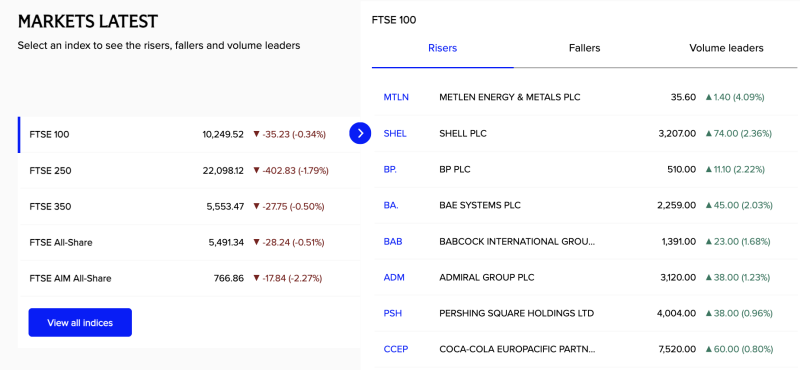Click Babcock price 1,391.00
Image resolution: width=800 pixels, height=370 pixels.
[679, 241]
